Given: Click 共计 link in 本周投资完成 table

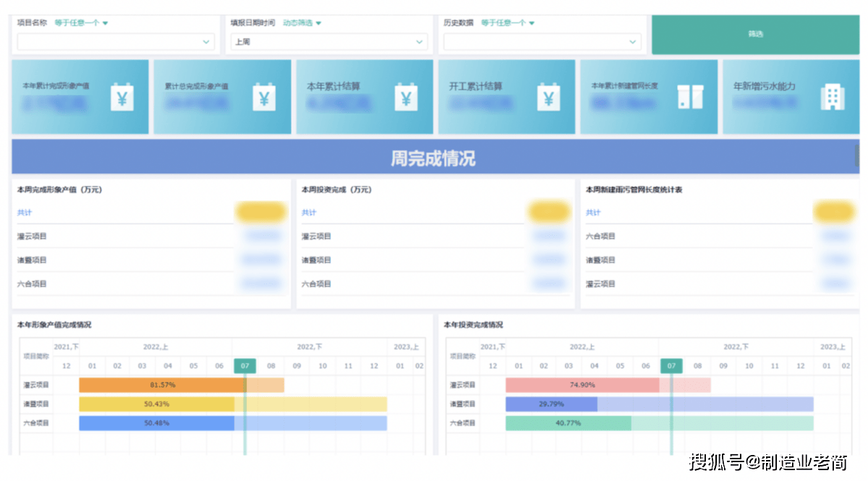Looking at the screenshot, I should pyautogui.click(x=309, y=213).
